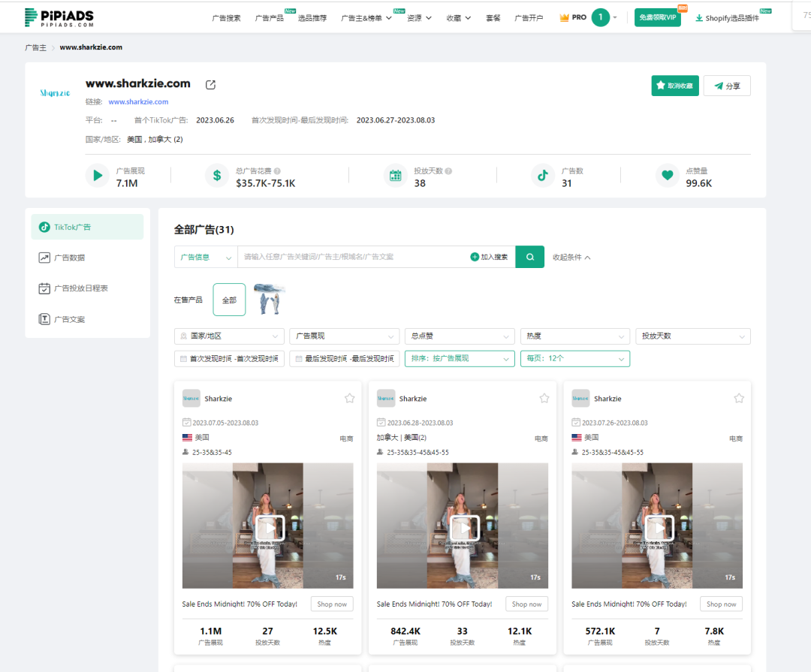Viewport: 811px width, 672px height.
Task: Favorite the 572.1K Sharkzie ad star
Action: pyautogui.click(x=739, y=399)
